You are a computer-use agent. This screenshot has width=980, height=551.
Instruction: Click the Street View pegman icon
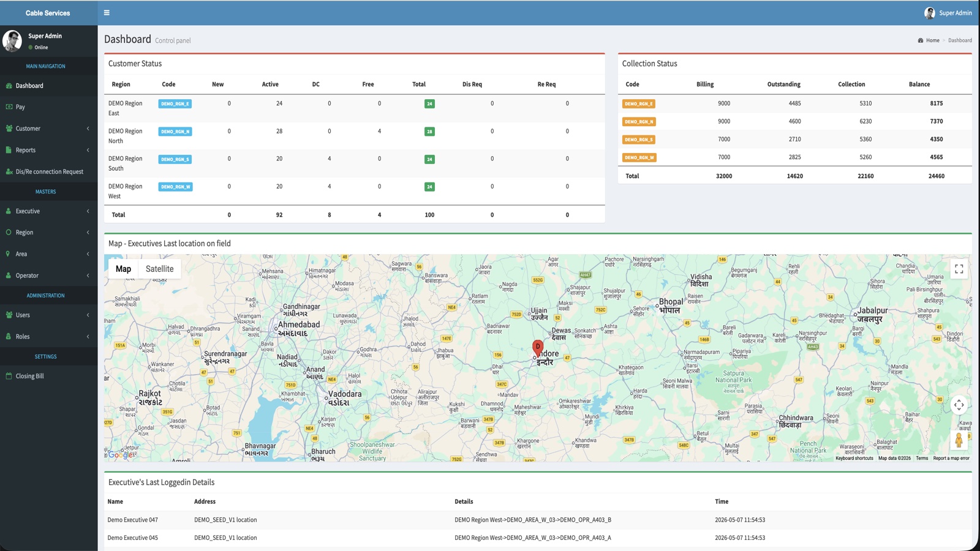pos(959,440)
